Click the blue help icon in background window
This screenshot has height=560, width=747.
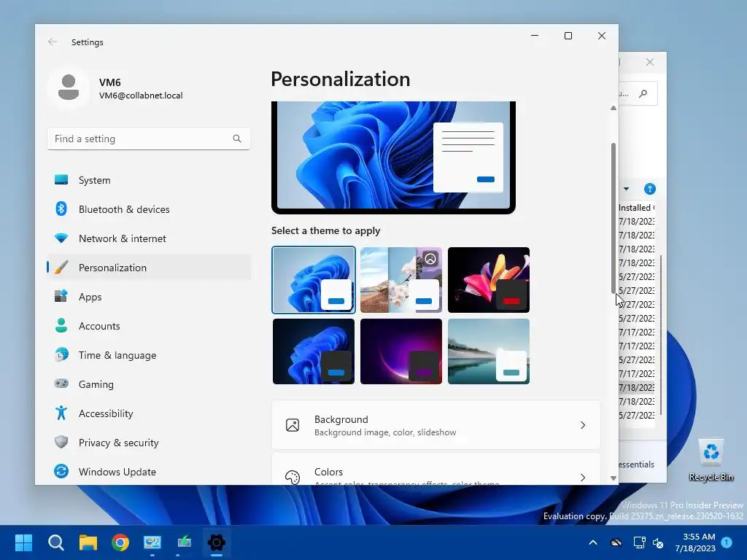649,189
